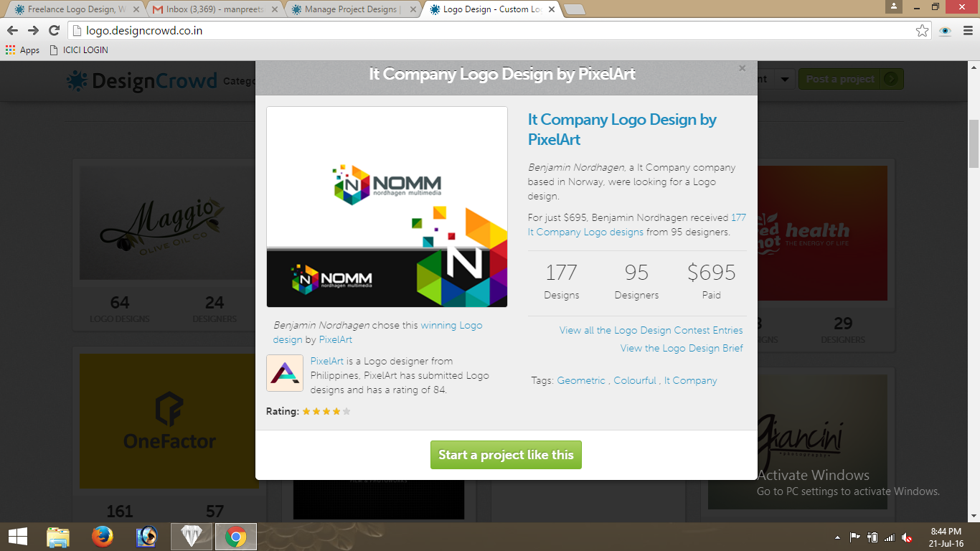Select the Geometric tag link

pos(581,380)
